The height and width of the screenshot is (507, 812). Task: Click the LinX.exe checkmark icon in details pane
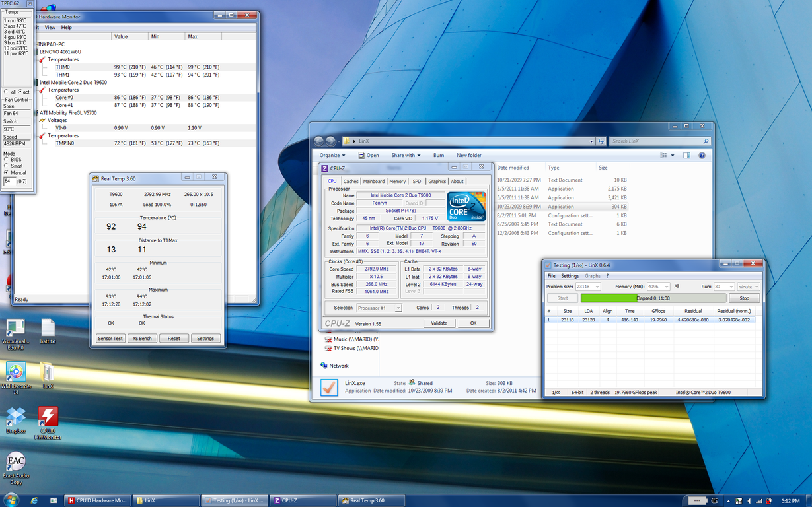329,388
